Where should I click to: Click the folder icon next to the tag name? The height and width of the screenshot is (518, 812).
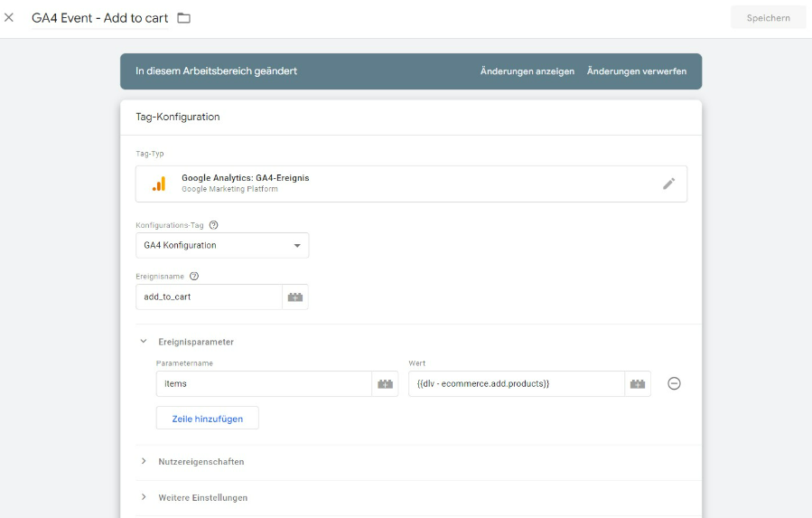click(184, 18)
